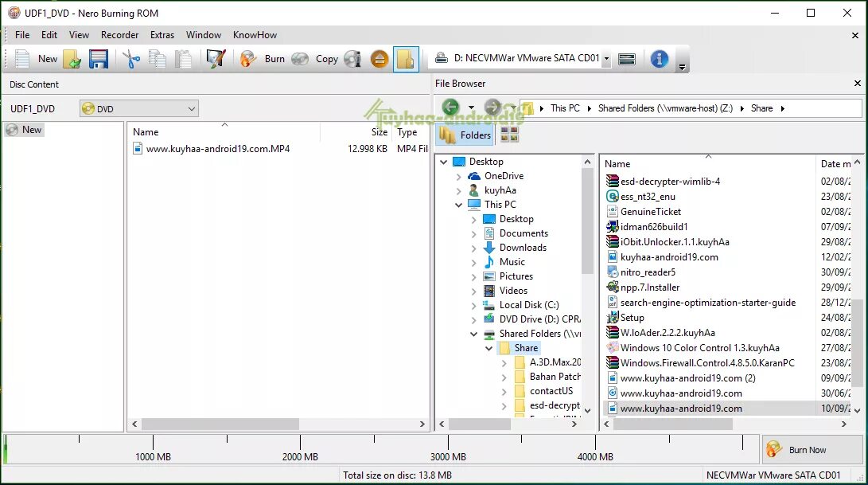
Task: Select Windows.Firewall.Control.4.8.5.0.KaranPC file
Action: coord(707,363)
